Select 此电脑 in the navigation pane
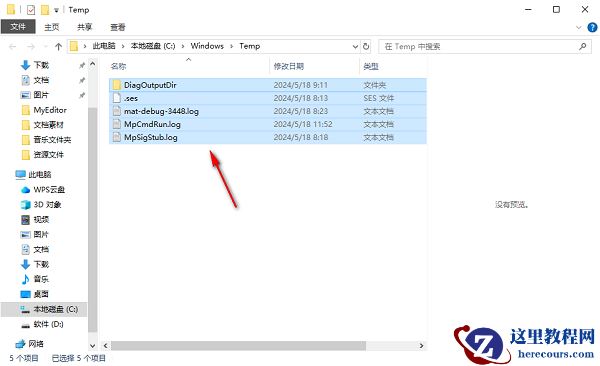Viewport: 600px width, 366px height. pos(40,175)
